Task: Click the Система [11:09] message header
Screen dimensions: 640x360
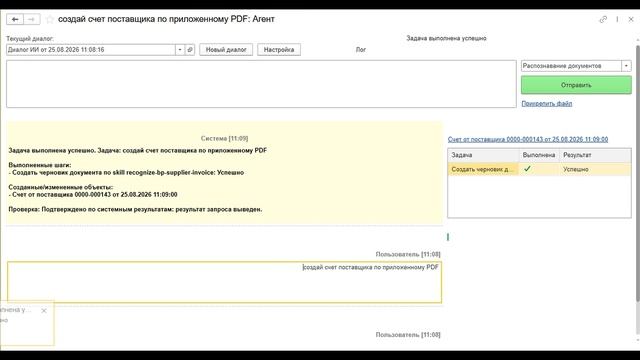Action: [224, 138]
